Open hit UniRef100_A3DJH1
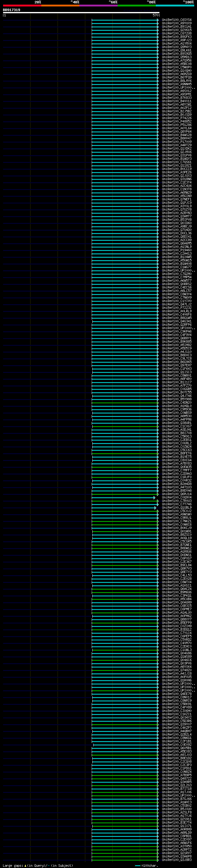This screenshot has height=868, width=197. coord(177,430)
